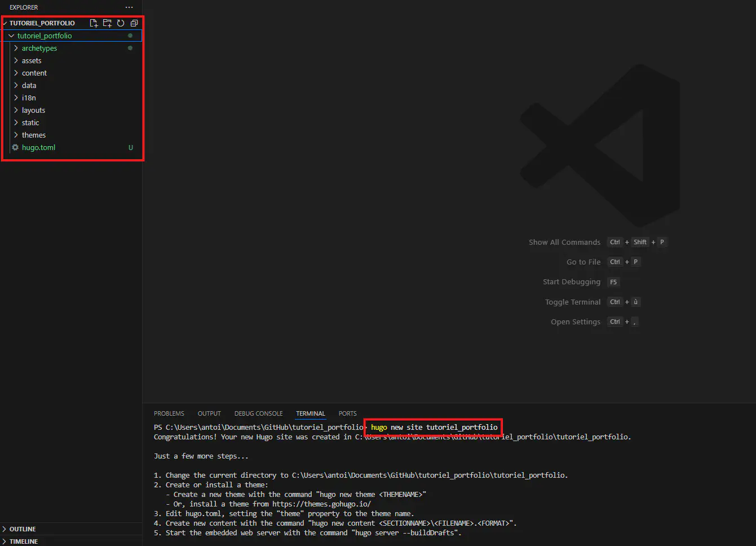Refresh the Explorer with the refresh icon
Image resolution: width=756 pixels, height=546 pixels.
(121, 23)
